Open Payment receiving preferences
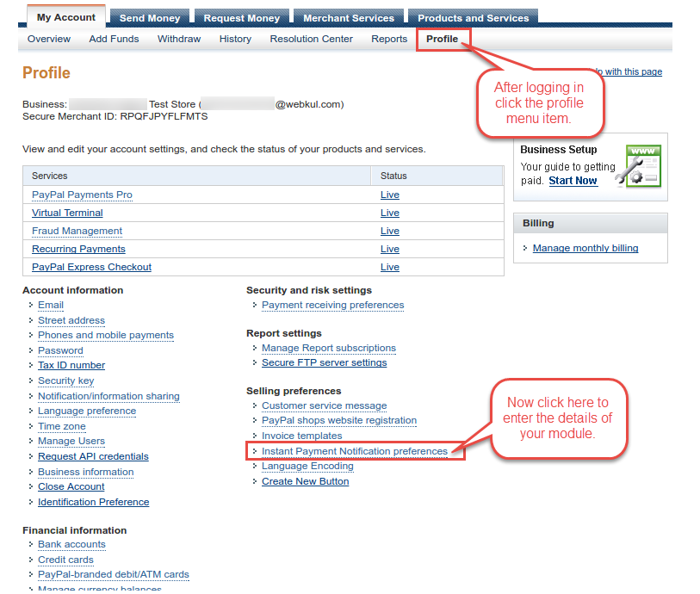 (332, 306)
